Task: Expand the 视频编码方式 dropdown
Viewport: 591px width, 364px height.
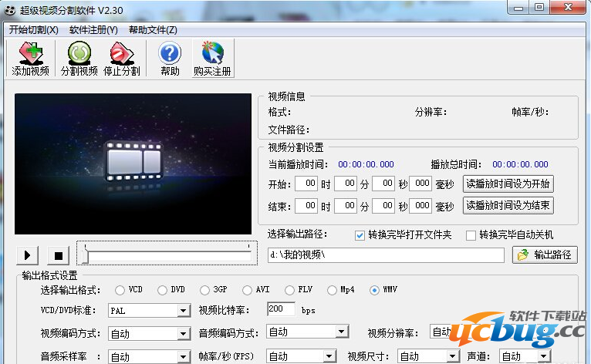Action: tap(183, 334)
